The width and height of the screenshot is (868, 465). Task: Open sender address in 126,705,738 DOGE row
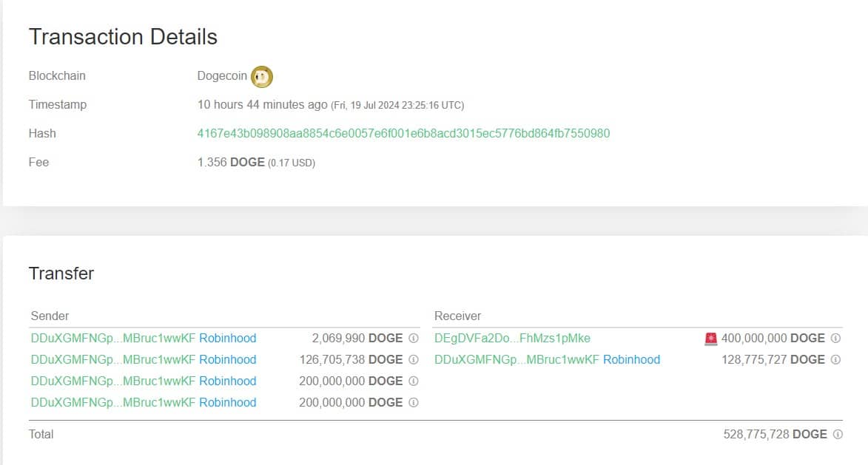113,360
